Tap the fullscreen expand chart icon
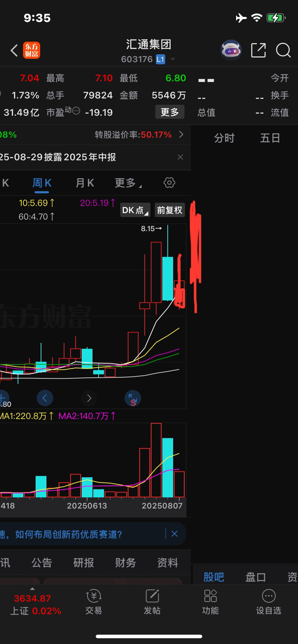The height and width of the screenshot is (644, 298). coord(133,398)
